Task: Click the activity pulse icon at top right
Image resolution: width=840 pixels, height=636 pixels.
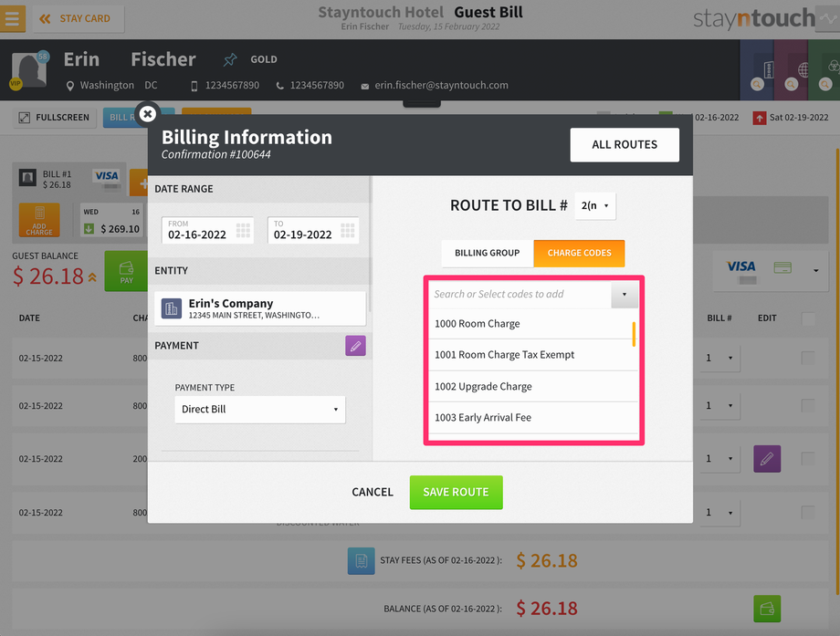Action: click(829, 19)
